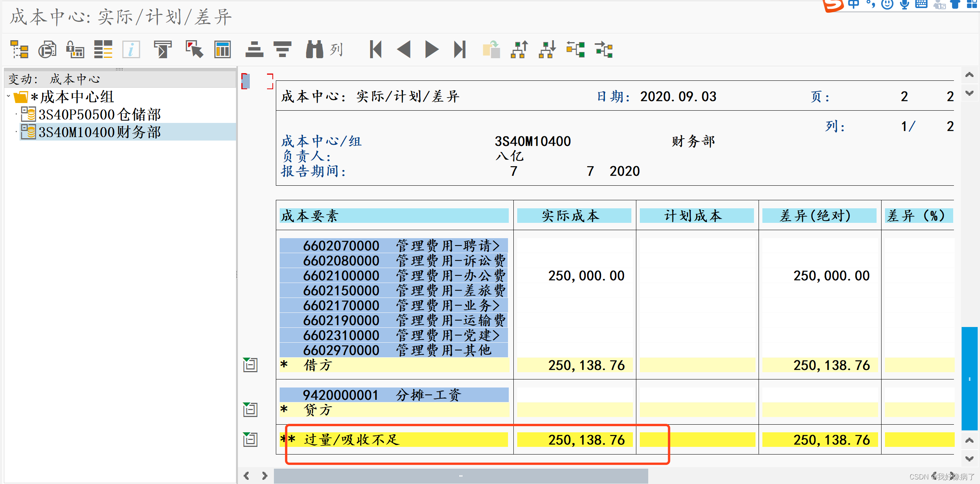Go to first page arrow
Screen dimensions: 980x484
(375, 50)
